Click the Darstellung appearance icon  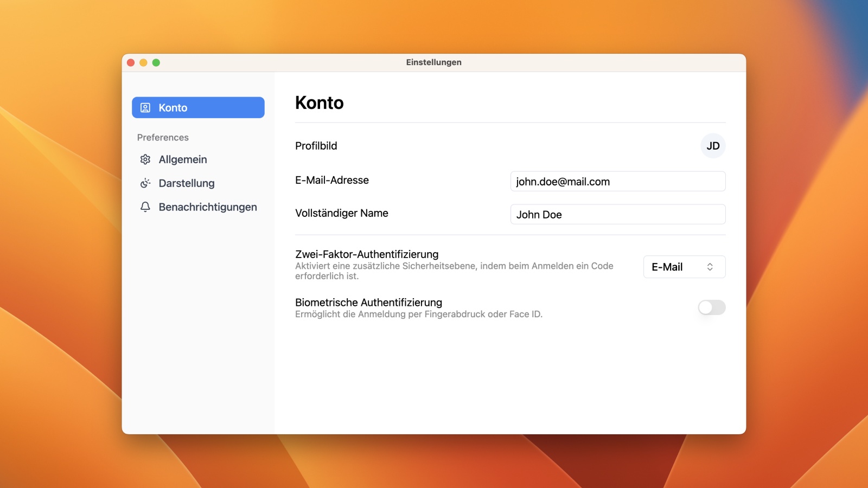(145, 183)
